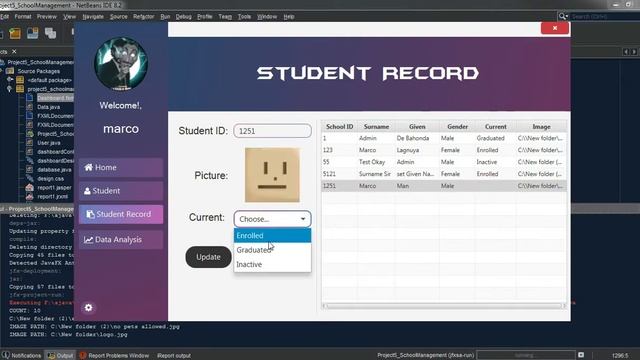The height and width of the screenshot is (360, 640).
Task: Sort table by Image column header
Action: 541,127
